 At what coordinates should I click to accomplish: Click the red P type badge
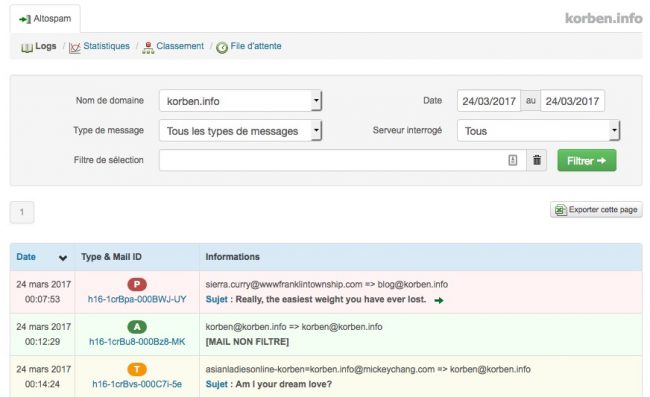(x=137, y=284)
